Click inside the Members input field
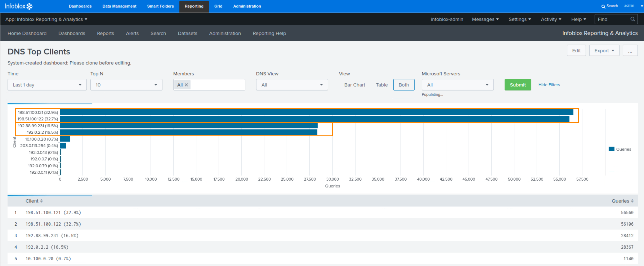 pos(218,85)
